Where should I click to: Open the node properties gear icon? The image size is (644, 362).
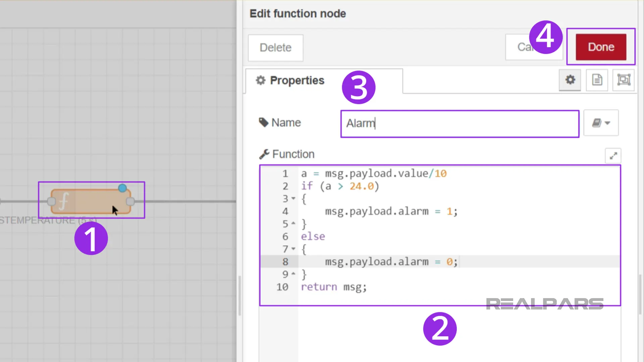570,80
